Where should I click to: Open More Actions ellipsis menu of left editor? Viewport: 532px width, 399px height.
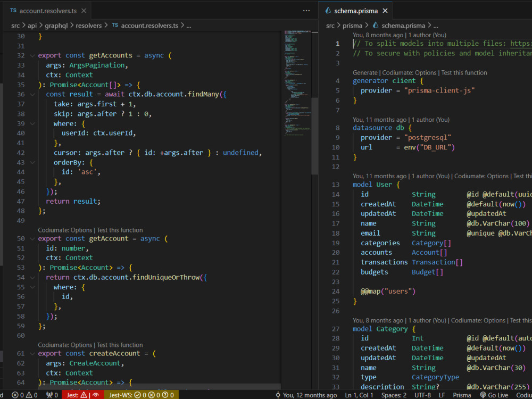coord(306,11)
